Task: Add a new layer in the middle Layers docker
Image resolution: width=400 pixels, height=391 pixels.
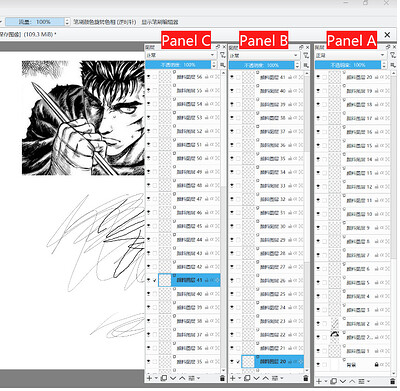Action: click(233, 378)
